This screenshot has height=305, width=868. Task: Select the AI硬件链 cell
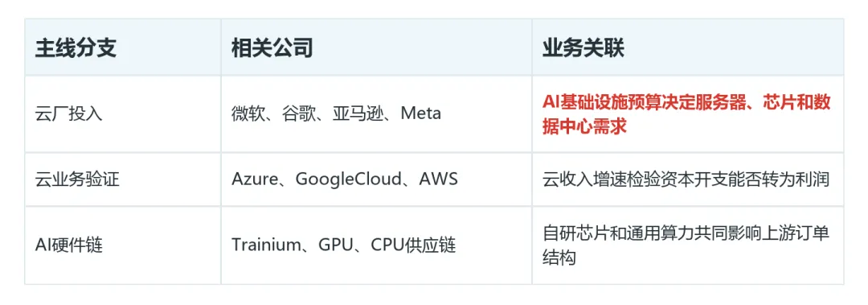point(122,245)
